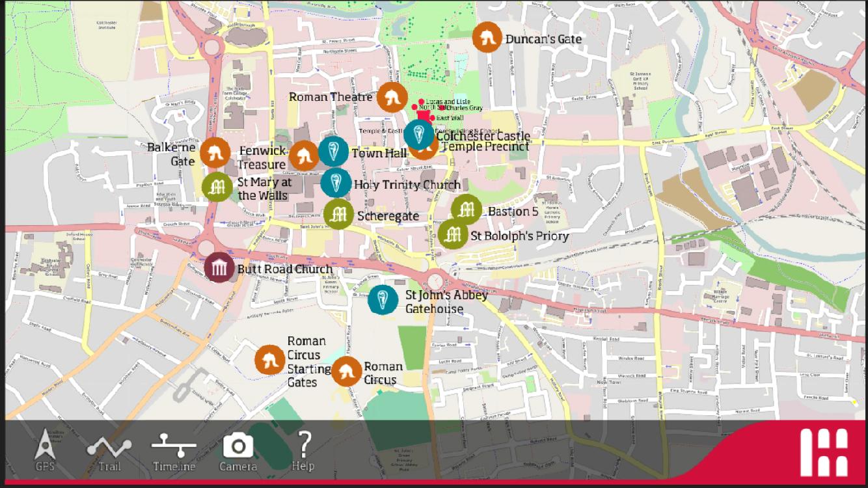Tap the Butt Road Church marker
Viewport: 868px width, 488px height.
(x=220, y=267)
